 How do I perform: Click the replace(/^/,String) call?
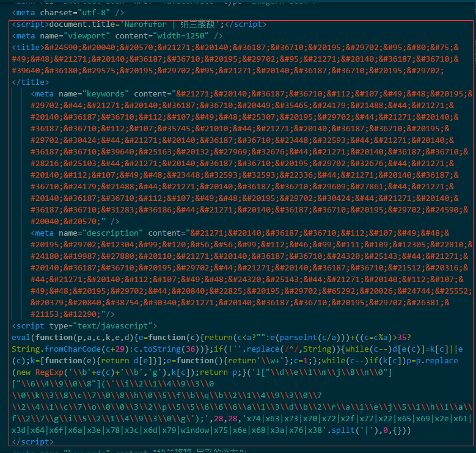[x=291, y=349]
